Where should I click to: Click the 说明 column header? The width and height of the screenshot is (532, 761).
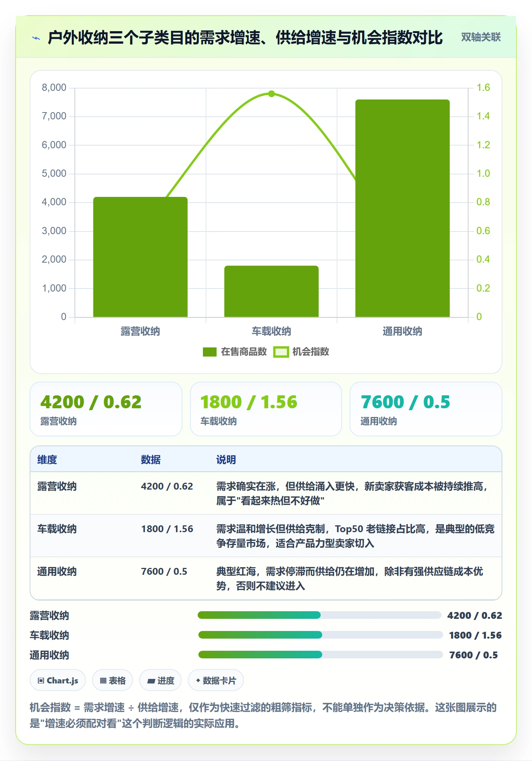pyautogui.click(x=226, y=460)
